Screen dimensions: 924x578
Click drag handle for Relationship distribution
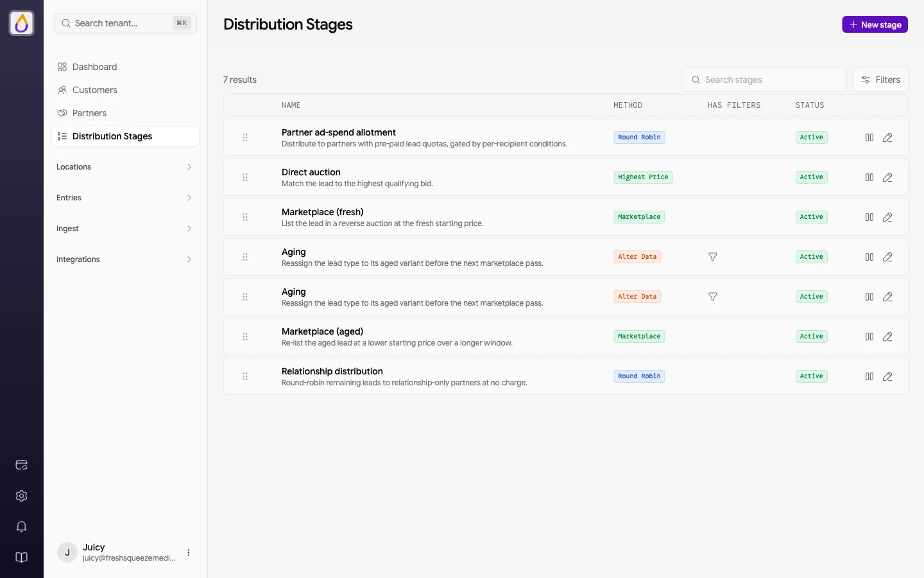[245, 376]
